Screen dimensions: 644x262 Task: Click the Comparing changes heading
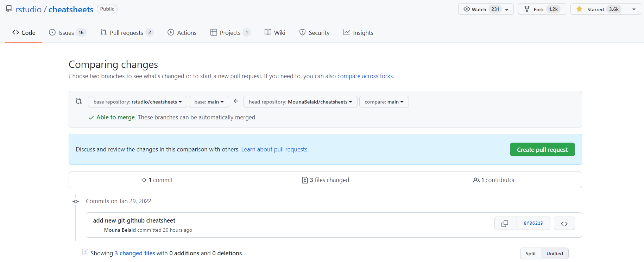coord(113,64)
